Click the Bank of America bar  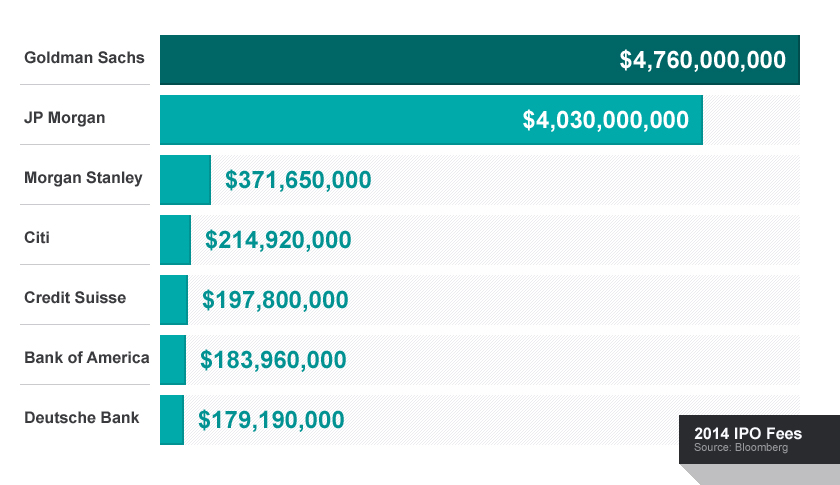coord(172,360)
